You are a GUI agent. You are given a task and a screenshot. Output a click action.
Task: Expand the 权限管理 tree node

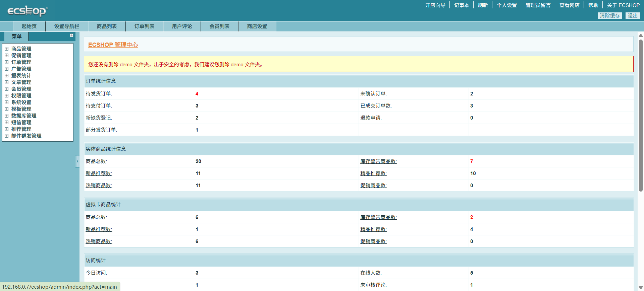[x=6, y=96]
